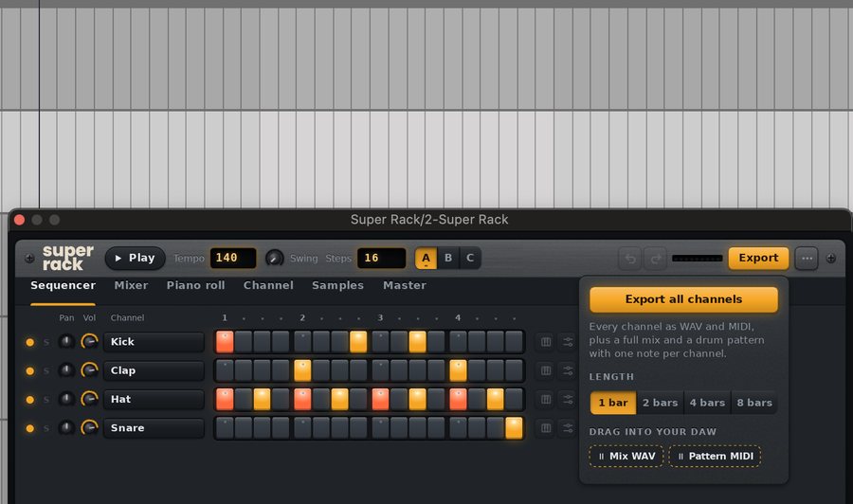The height and width of the screenshot is (504, 853).
Task: Grab the Pattern MIDI drag handle
Action: pos(715,456)
